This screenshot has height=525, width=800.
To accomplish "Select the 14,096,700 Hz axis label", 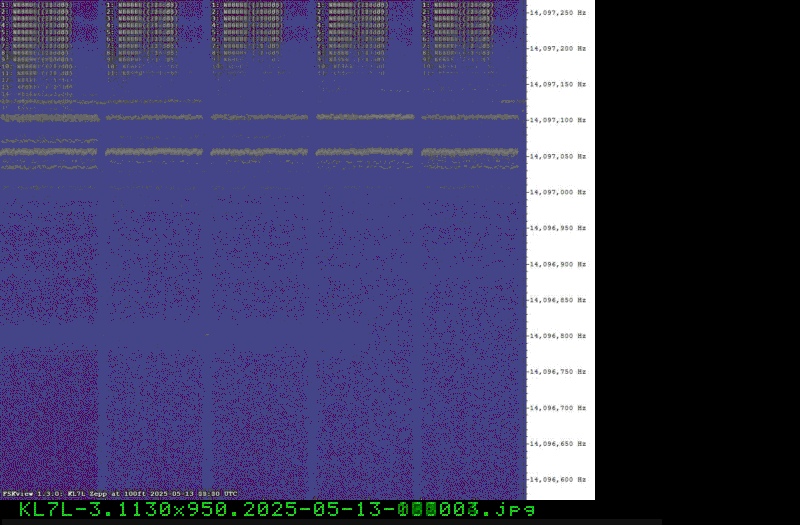I will click(x=558, y=408).
